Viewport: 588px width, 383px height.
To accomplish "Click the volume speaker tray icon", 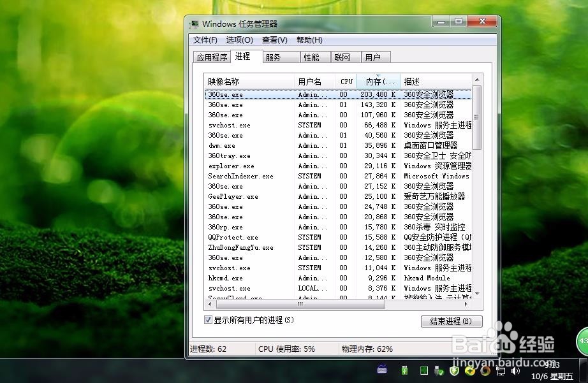I will point(516,371).
